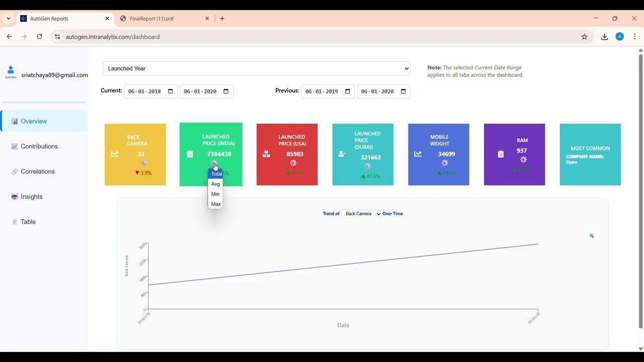Click the 34699 Mobile Weight value
The height and width of the screenshot is (362, 644).
[x=446, y=154]
